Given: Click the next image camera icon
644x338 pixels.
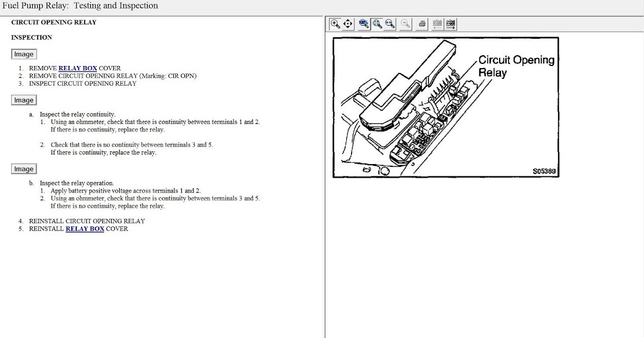Looking at the screenshot, I should [x=451, y=24].
